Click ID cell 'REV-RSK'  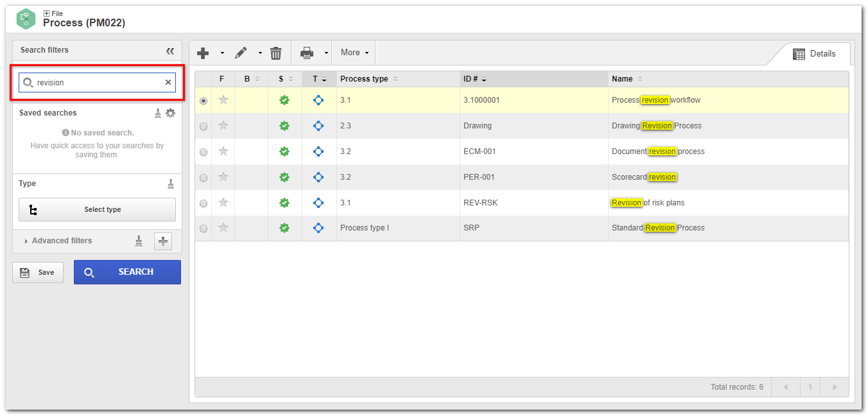click(x=480, y=203)
